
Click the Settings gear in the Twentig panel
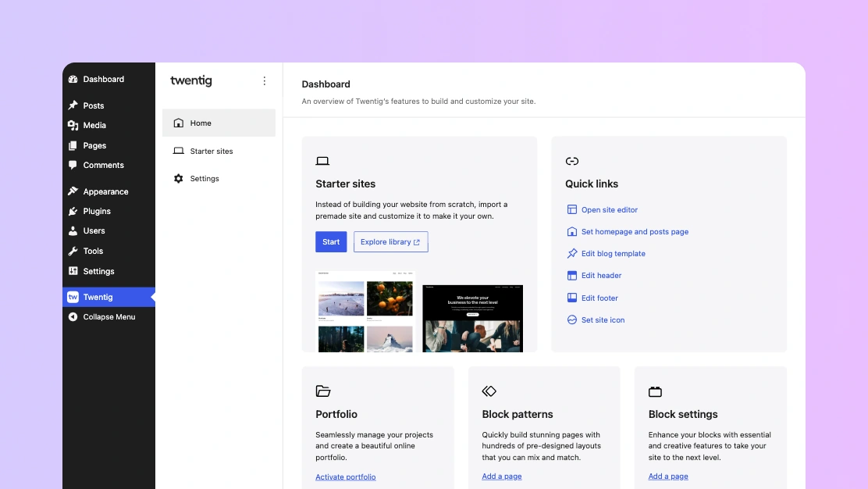[x=179, y=178]
